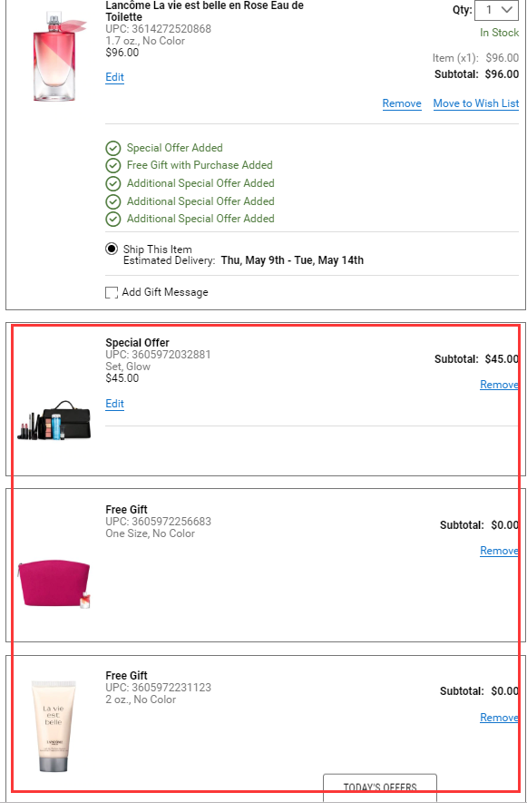Edit the Lancôme Eau de Toilette item
This screenshot has height=812, width=527.
pyautogui.click(x=114, y=78)
